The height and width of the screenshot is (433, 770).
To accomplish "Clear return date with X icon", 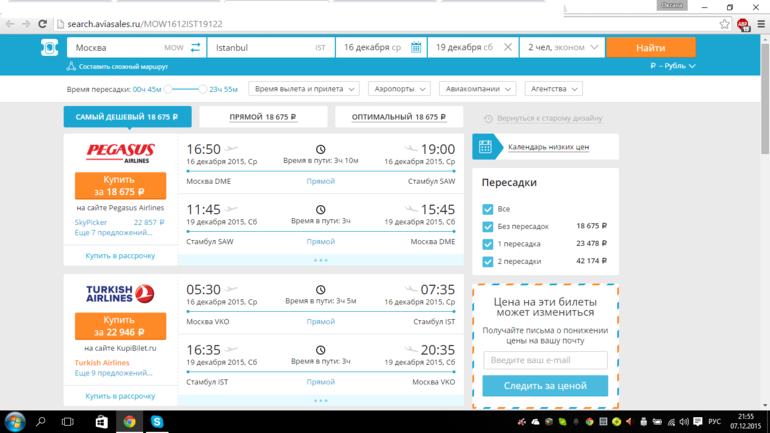I will click(x=507, y=47).
